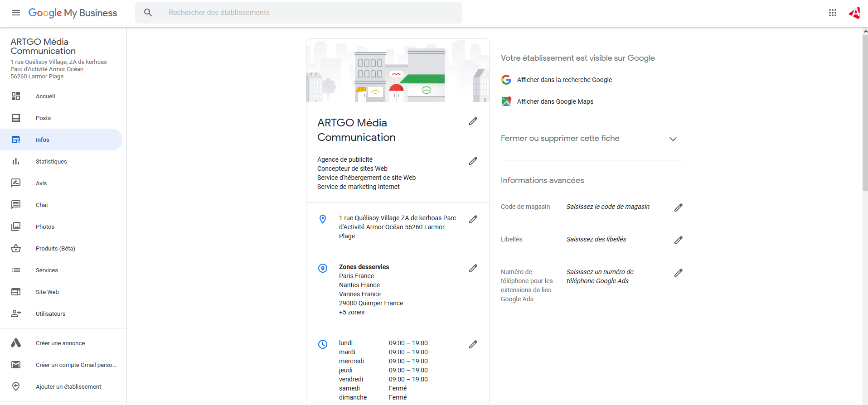The height and width of the screenshot is (405, 868).
Task: Click the Google G logo icon
Action: [x=506, y=80]
